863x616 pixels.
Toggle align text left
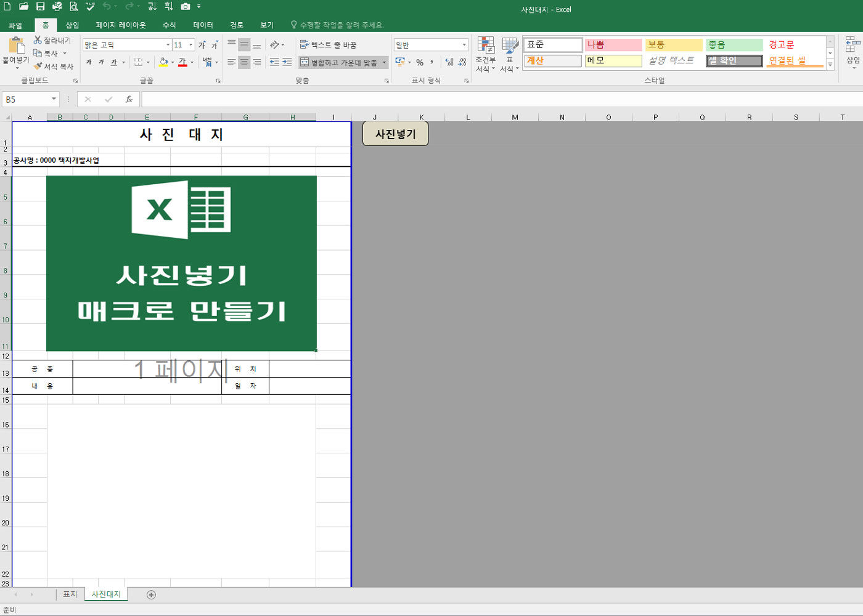[232, 62]
